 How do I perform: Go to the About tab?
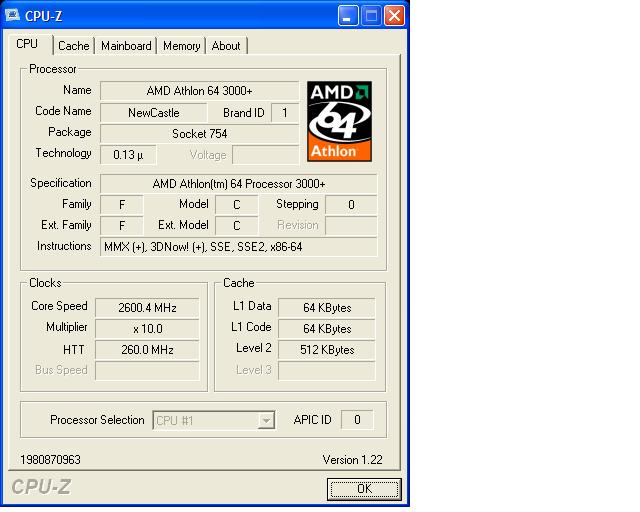tap(226, 46)
